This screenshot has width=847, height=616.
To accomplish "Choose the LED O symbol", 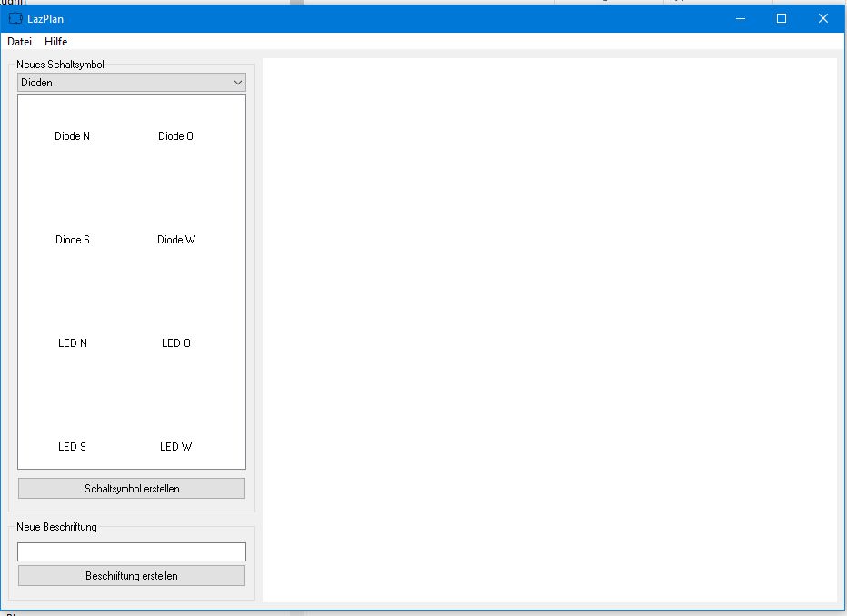I will pyautogui.click(x=175, y=343).
